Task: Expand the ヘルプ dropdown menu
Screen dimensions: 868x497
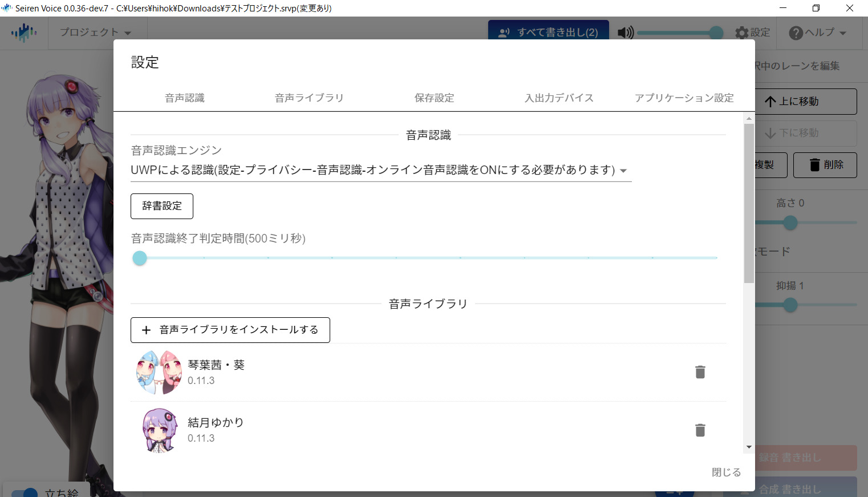Action: (818, 33)
